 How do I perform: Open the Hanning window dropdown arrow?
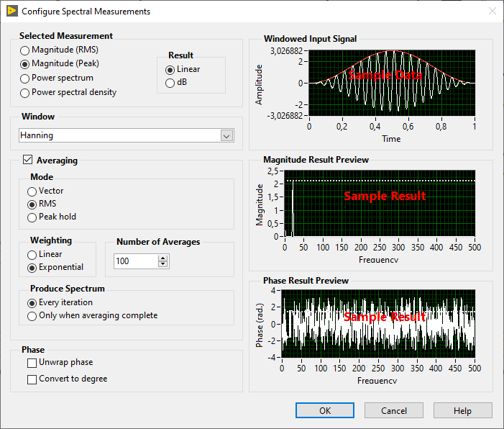226,135
